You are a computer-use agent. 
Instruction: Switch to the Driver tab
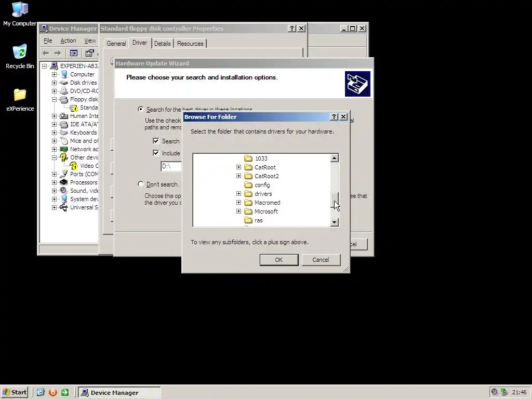(x=139, y=43)
